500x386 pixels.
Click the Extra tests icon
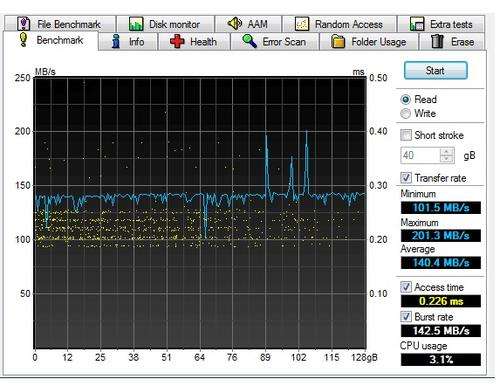tap(417, 24)
